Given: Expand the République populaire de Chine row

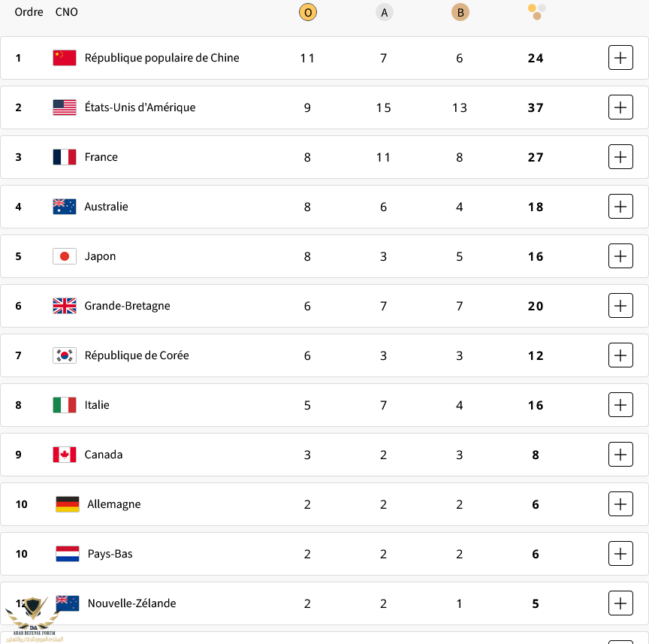Looking at the screenshot, I should coord(620,58).
